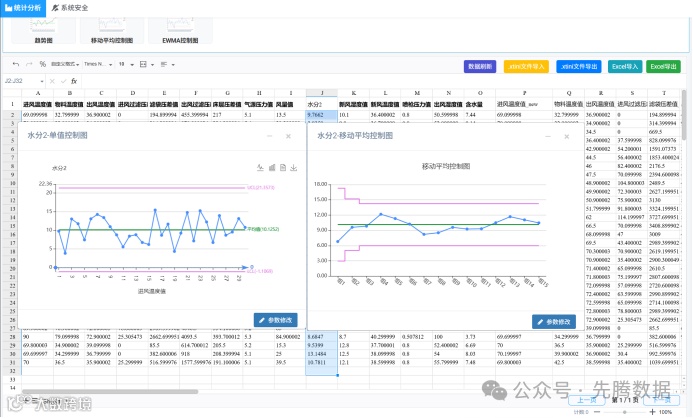Open the Times N... font dropdown
Image resolution: width=693 pixels, height=418 pixels.
coord(99,65)
